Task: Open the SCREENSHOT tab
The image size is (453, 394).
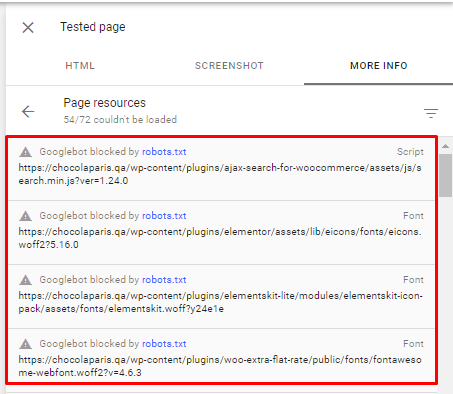Action: point(229,66)
